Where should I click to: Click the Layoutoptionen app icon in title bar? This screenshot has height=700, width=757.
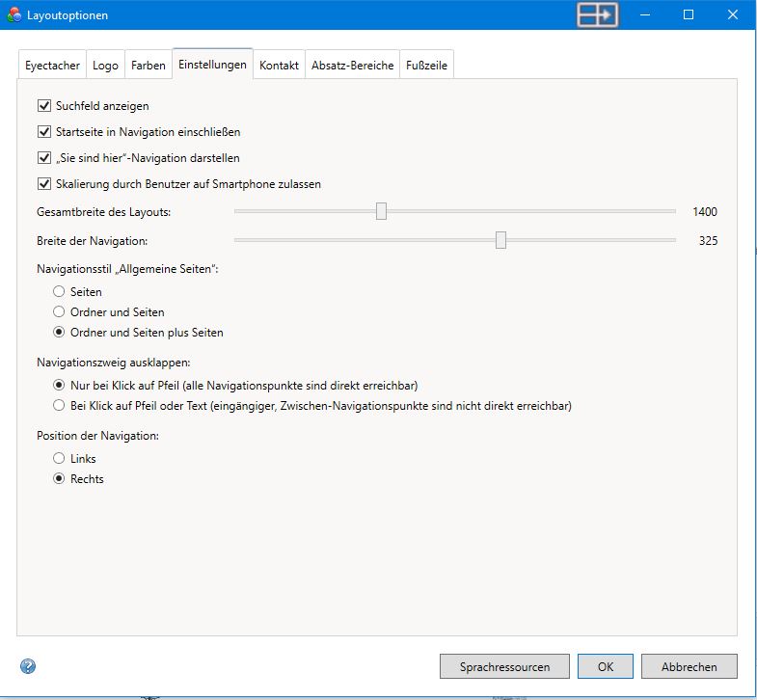click(13, 15)
